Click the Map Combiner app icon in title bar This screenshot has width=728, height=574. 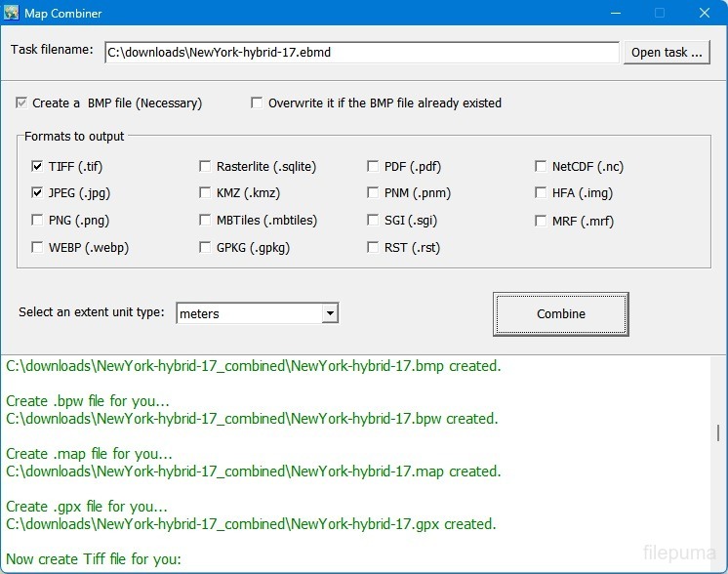coord(13,14)
